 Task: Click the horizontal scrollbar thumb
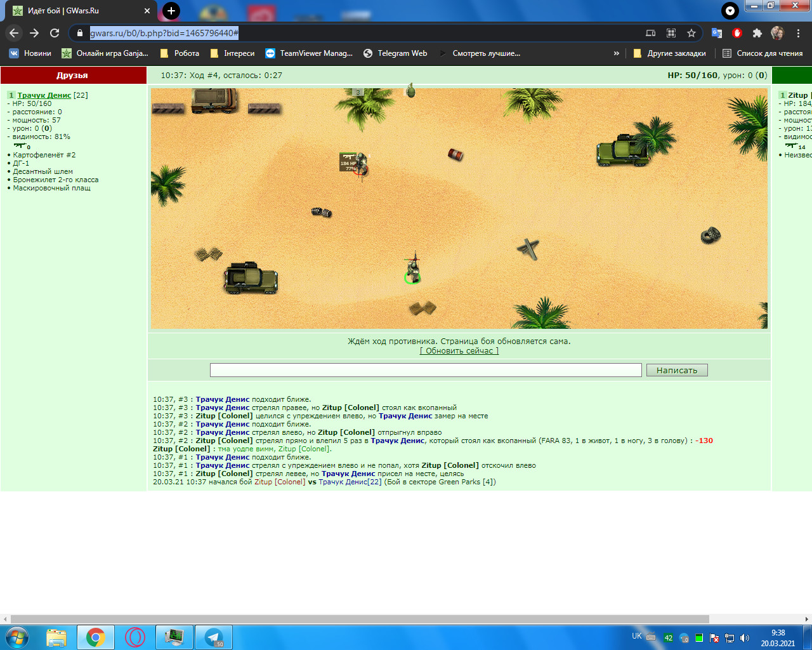[360, 619]
